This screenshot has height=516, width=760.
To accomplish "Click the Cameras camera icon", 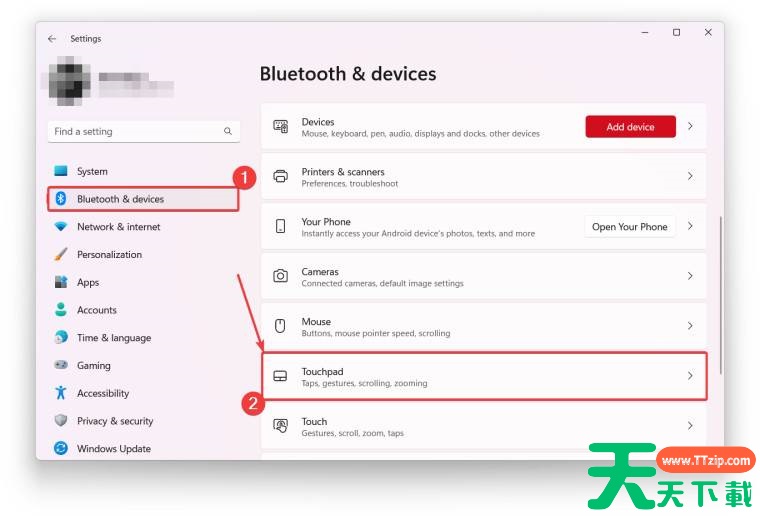I will (x=280, y=276).
